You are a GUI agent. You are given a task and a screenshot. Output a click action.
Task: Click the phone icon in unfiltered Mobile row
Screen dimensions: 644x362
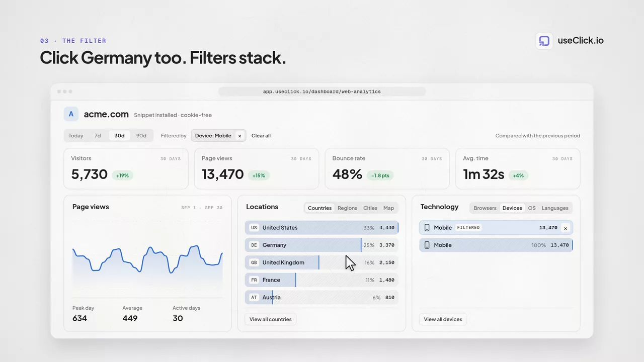[427, 245]
